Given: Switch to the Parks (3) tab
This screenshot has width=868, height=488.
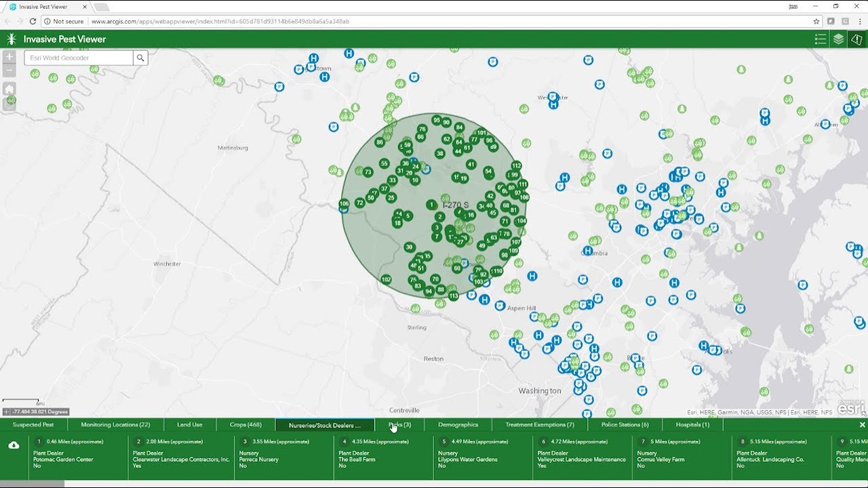Looking at the screenshot, I should 399,425.
